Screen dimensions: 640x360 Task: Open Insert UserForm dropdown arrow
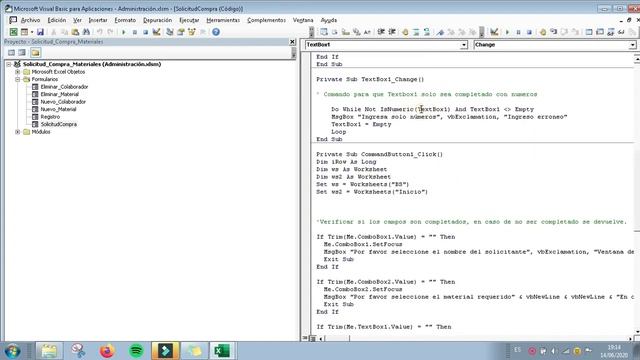click(x=32, y=32)
